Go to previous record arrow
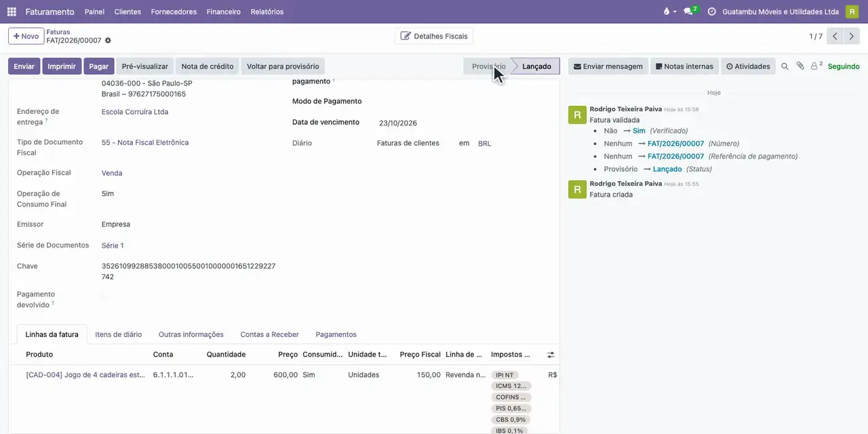Image resolution: width=868 pixels, height=434 pixels. pos(835,37)
